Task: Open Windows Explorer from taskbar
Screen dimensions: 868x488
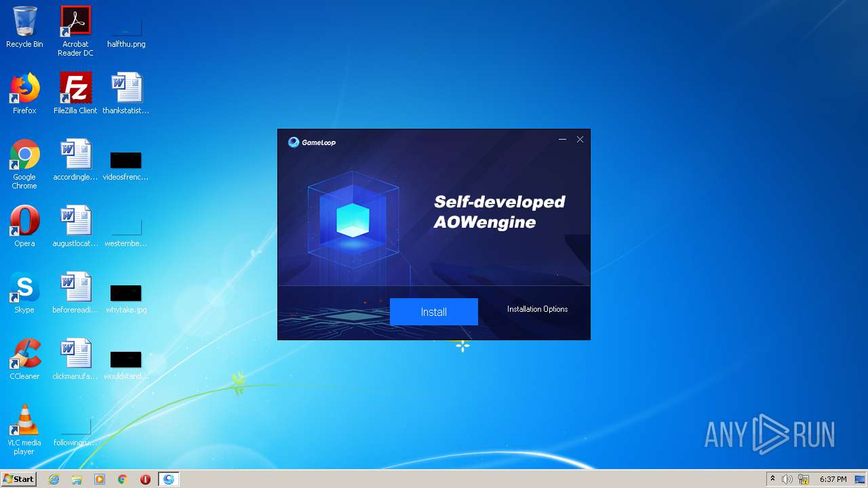Action: pyautogui.click(x=77, y=479)
